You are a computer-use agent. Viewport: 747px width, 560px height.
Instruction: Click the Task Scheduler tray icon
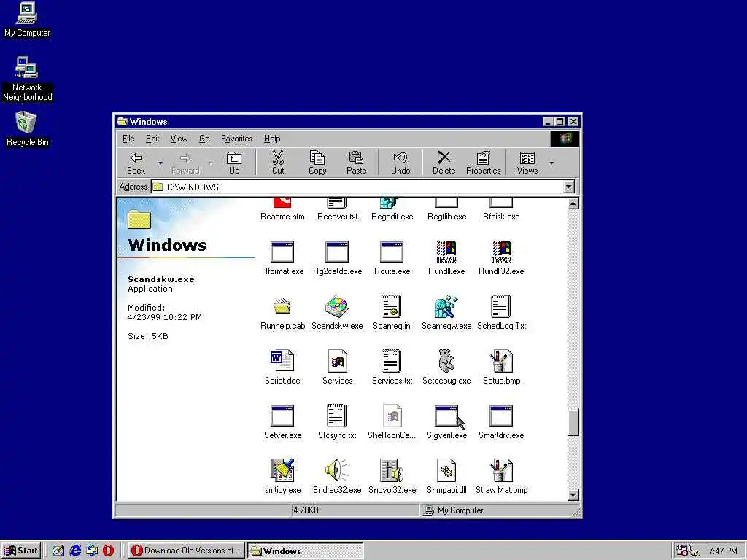point(682,551)
